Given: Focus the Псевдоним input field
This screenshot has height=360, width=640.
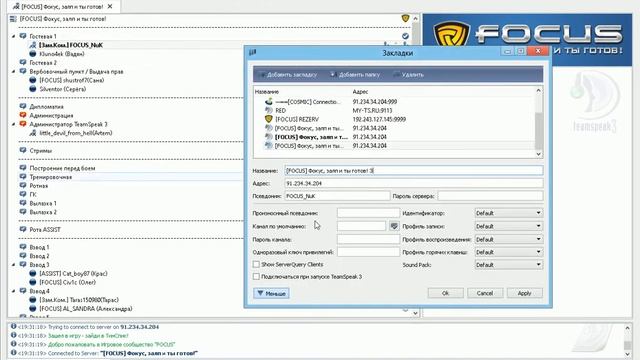Looking at the screenshot, I should pos(337,196).
